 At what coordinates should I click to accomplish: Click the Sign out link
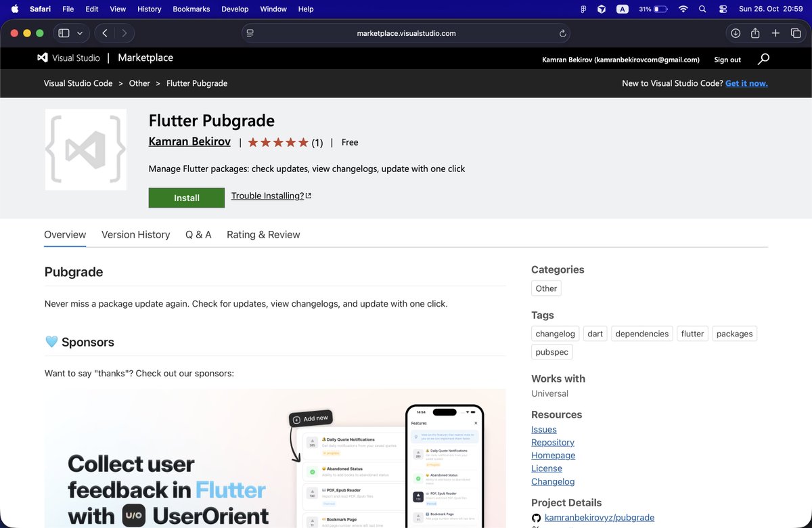click(x=727, y=60)
